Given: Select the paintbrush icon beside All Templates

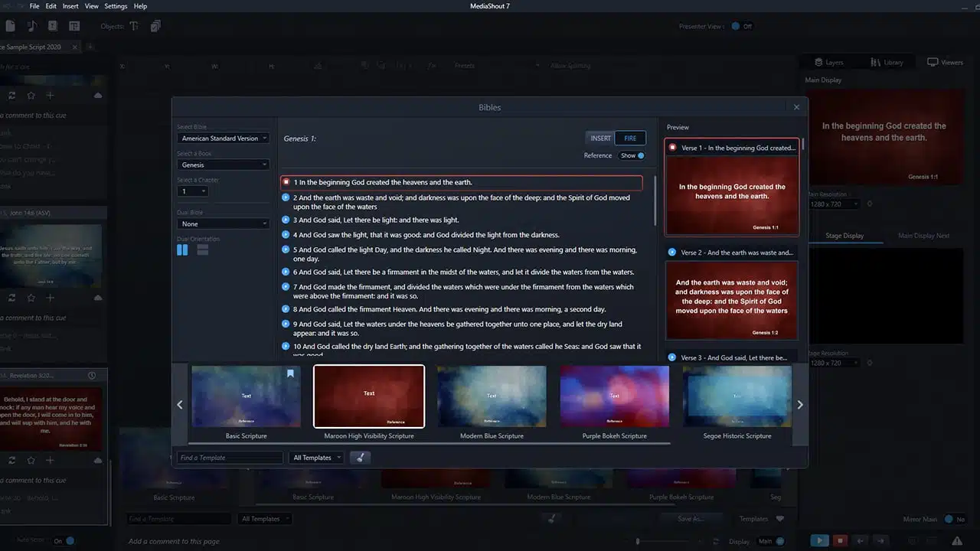Looking at the screenshot, I should click(x=360, y=457).
